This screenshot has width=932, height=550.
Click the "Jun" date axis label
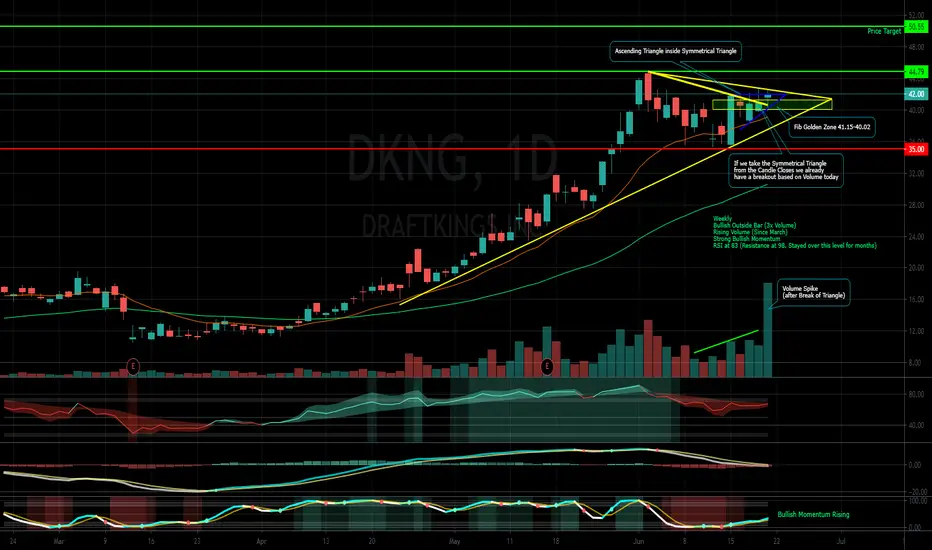click(x=639, y=542)
